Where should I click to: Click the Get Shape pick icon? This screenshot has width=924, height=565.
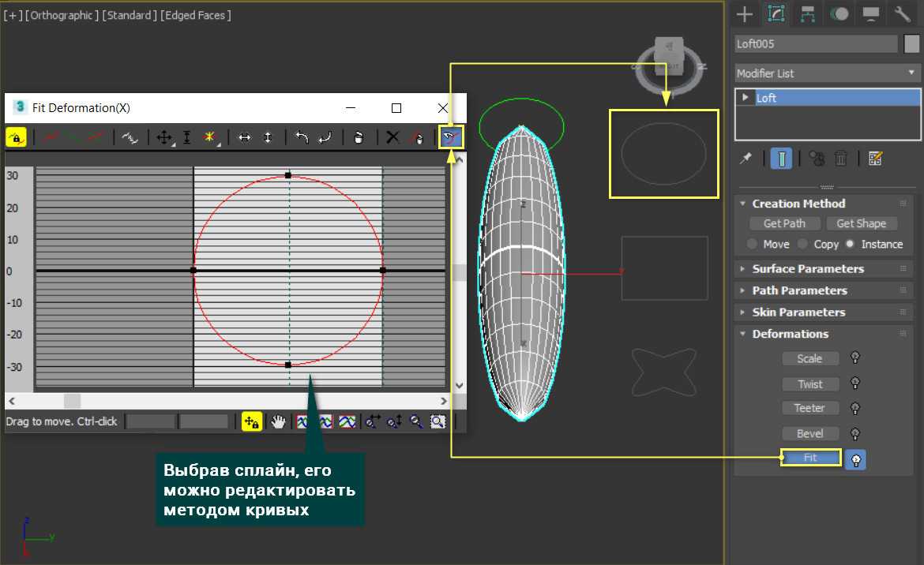click(452, 137)
